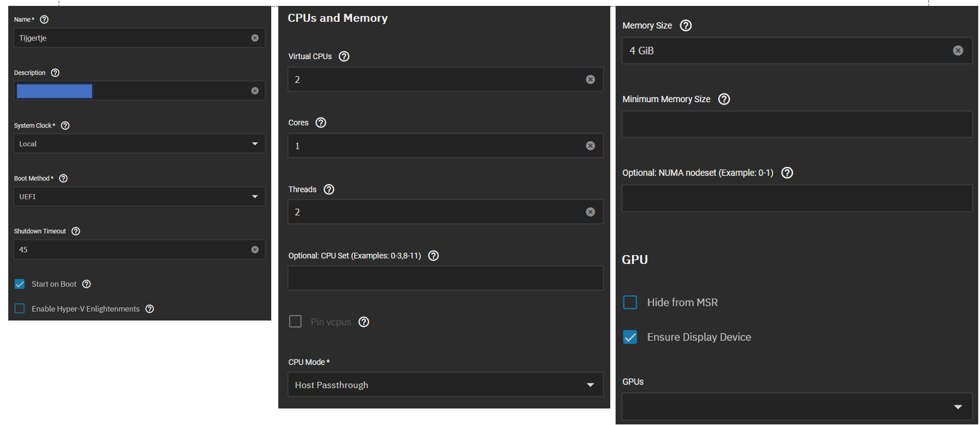
Task: Show help for NUMA nodeset
Action: coord(787,173)
